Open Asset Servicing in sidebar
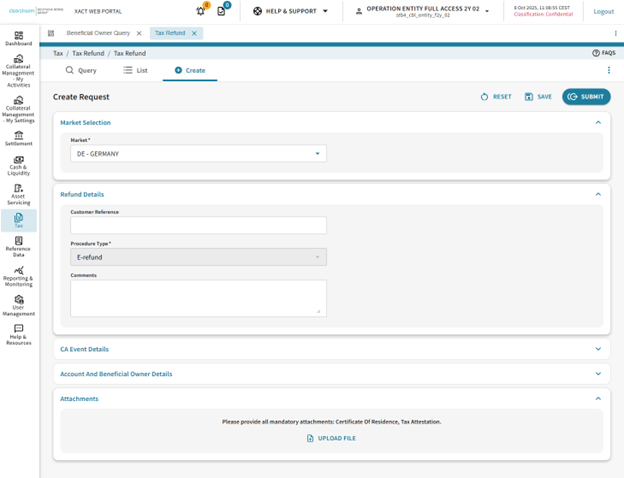Screen dimensions: 624x478 click(x=18, y=193)
